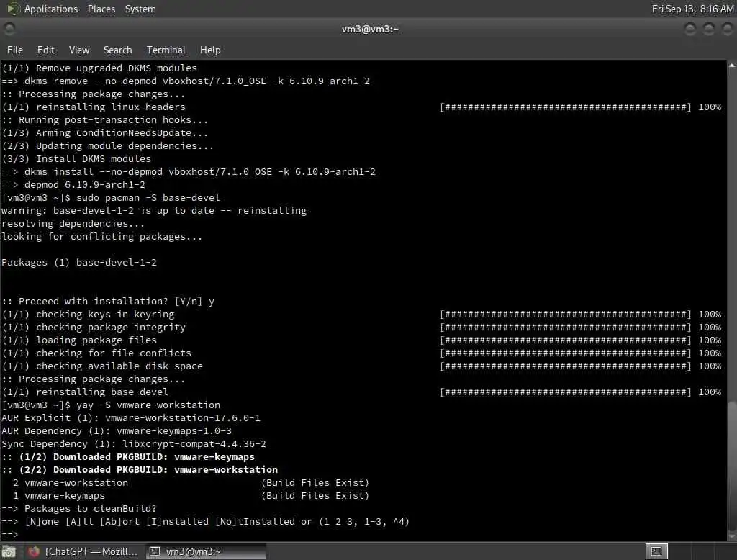The height and width of the screenshot is (560, 737).
Task: Click the scrollbar up arrow
Action: tap(732, 66)
